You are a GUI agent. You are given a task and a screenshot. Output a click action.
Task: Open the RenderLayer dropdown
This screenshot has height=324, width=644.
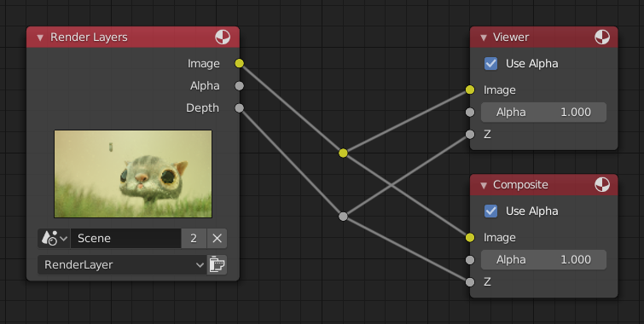click(x=122, y=265)
